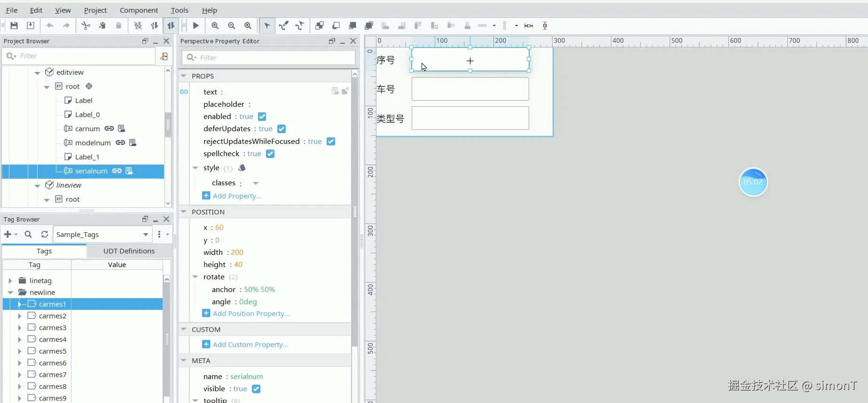Collapse the PROPS section
This screenshot has width=868, height=403.
point(184,76)
